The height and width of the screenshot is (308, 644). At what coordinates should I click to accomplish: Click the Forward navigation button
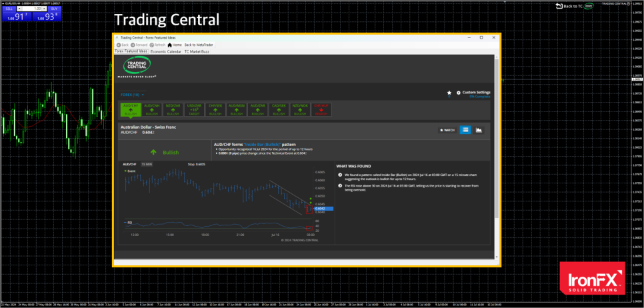pyautogui.click(x=139, y=45)
